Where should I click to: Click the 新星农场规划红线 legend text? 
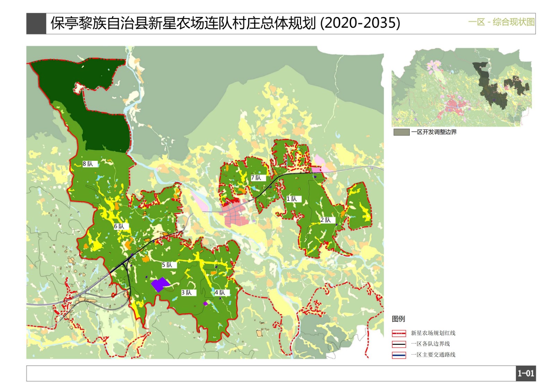(x=433, y=333)
